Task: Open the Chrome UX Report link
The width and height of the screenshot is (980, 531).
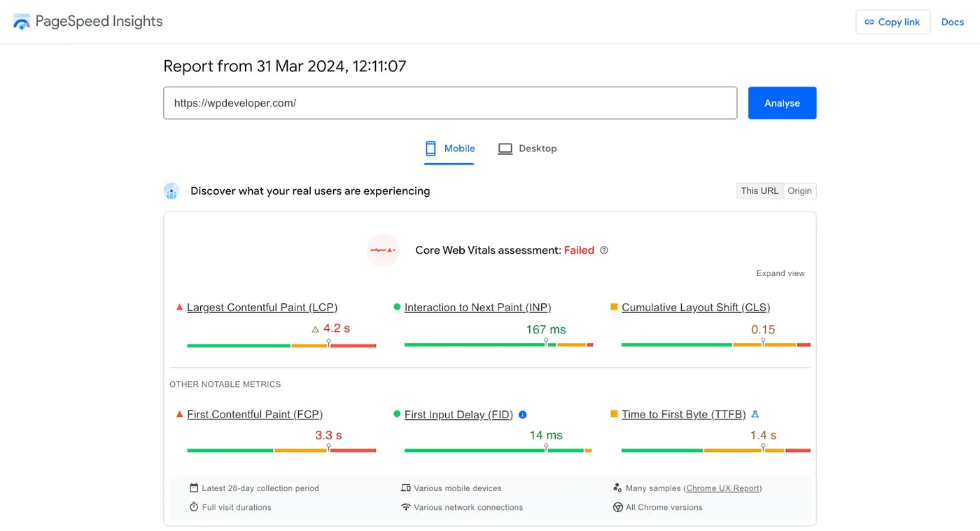Action: [723, 488]
